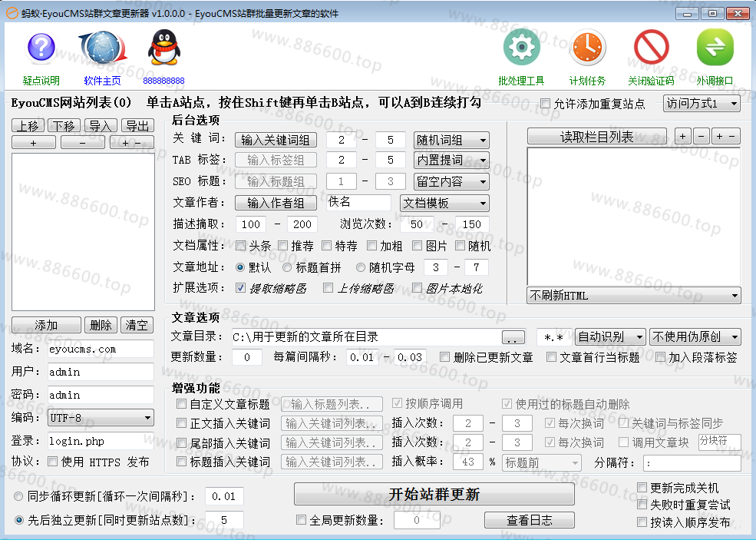Click the 更新数量 input field
The height and width of the screenshot is (540, 756).
(x=247, y=357)
